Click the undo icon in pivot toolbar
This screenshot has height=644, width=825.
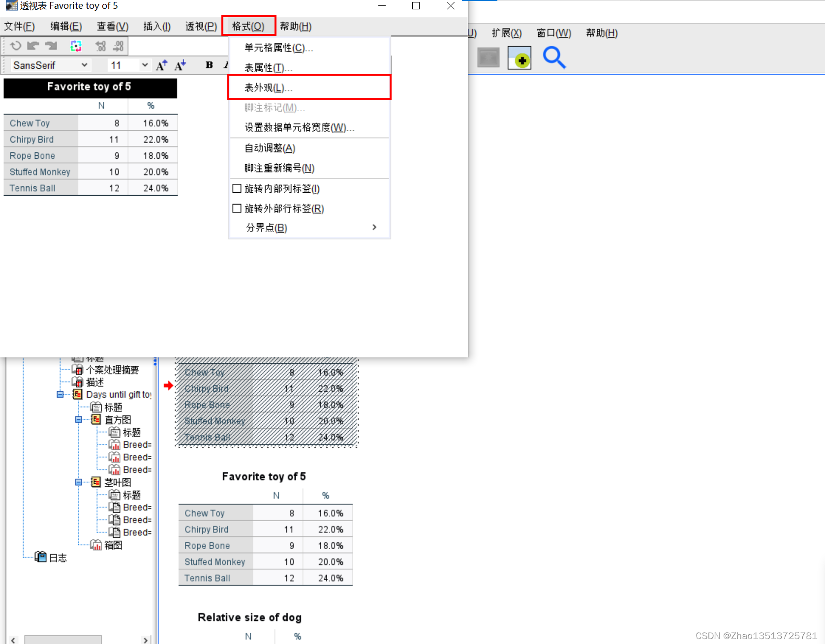click(x=15, y=46)
